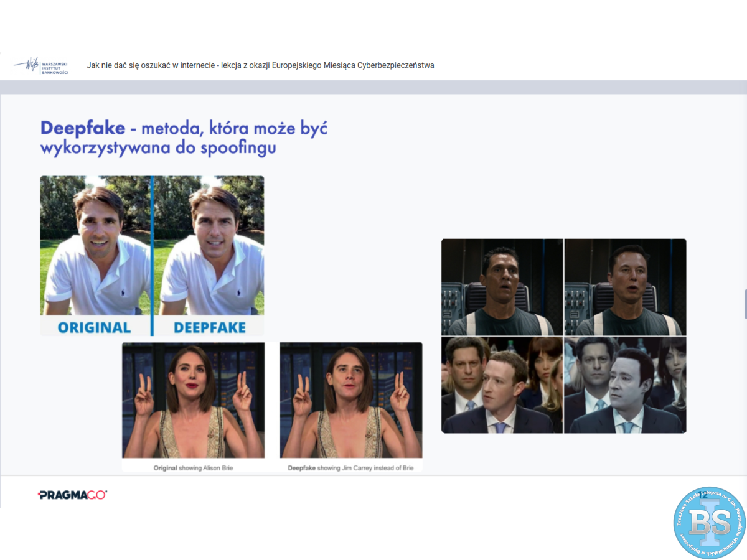747x560 pixels.
Task: Click top-right cockpit scene in image grid
Action: [x=625, y=287]
